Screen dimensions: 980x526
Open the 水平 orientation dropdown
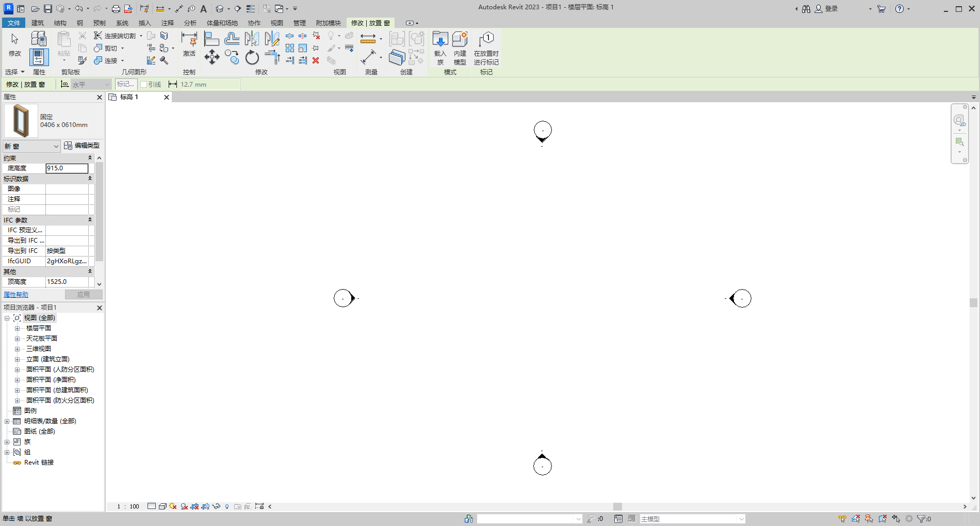[106, 84]
